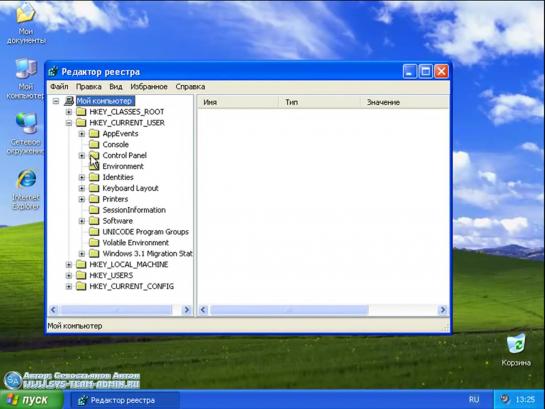Click the Windows 3.1 Migration folder icon
This screenshot has height=409, width=545.
click(94, 253)
